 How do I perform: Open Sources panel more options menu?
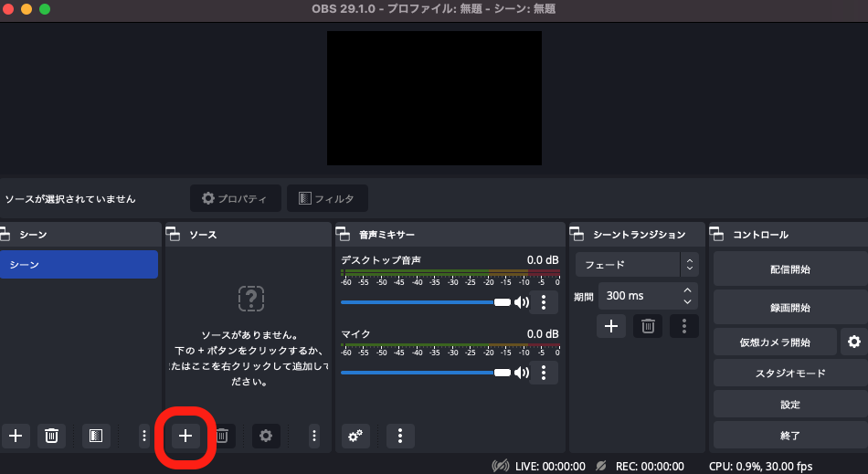coord(314,436)
